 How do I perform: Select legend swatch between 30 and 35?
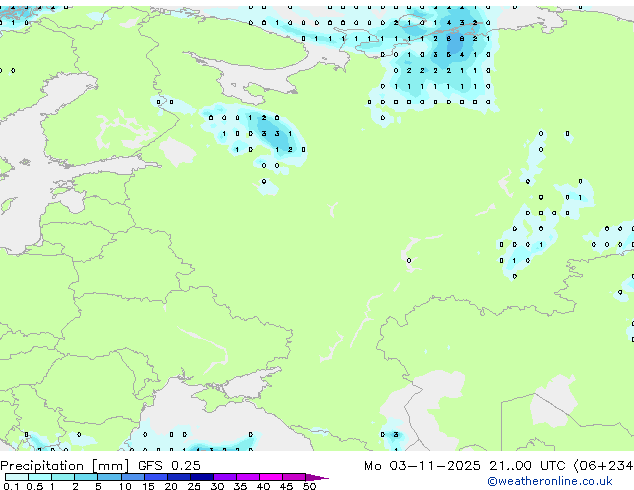click(225, 477)
